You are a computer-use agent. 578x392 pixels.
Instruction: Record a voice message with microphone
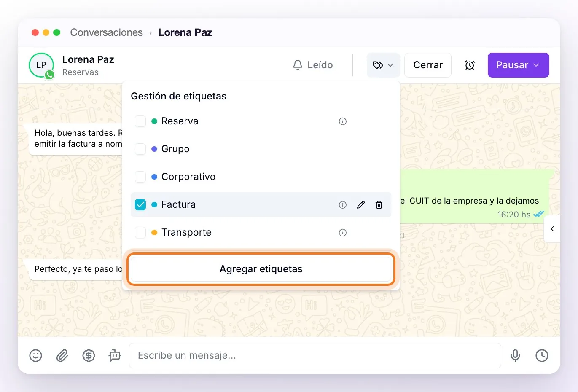pyautogui.click(x=515, y=355)
